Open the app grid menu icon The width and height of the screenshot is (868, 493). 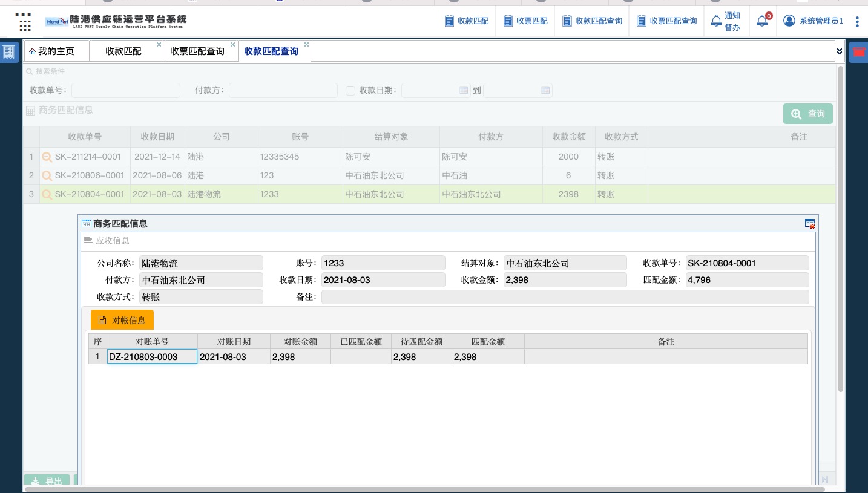[24, 22]
